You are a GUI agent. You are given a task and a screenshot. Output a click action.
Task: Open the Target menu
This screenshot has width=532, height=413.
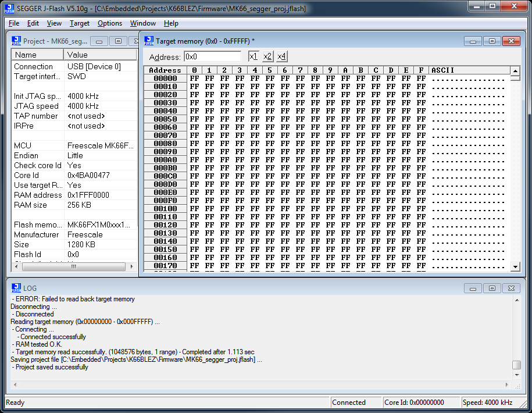click(80, 23)
